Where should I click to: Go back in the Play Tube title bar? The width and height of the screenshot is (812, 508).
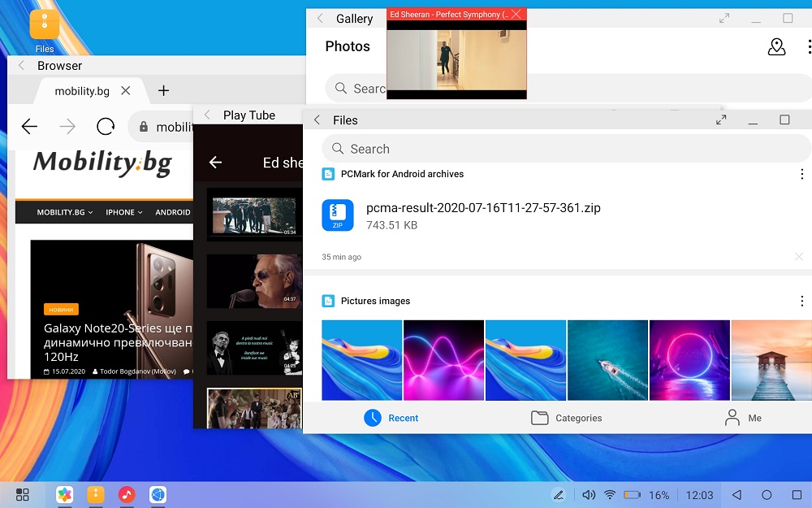point(207,115)
